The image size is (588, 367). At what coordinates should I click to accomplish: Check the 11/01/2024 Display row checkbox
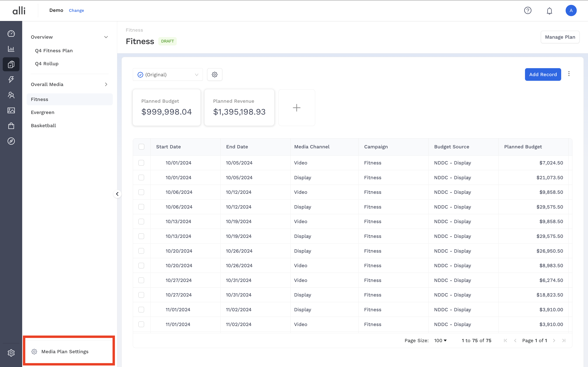tap(141, 310)
